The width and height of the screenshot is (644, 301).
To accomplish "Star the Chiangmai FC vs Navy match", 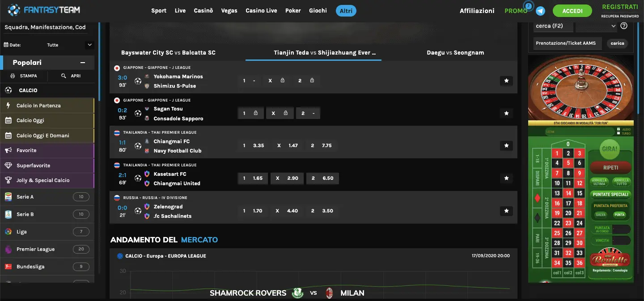I will point(506,146).
